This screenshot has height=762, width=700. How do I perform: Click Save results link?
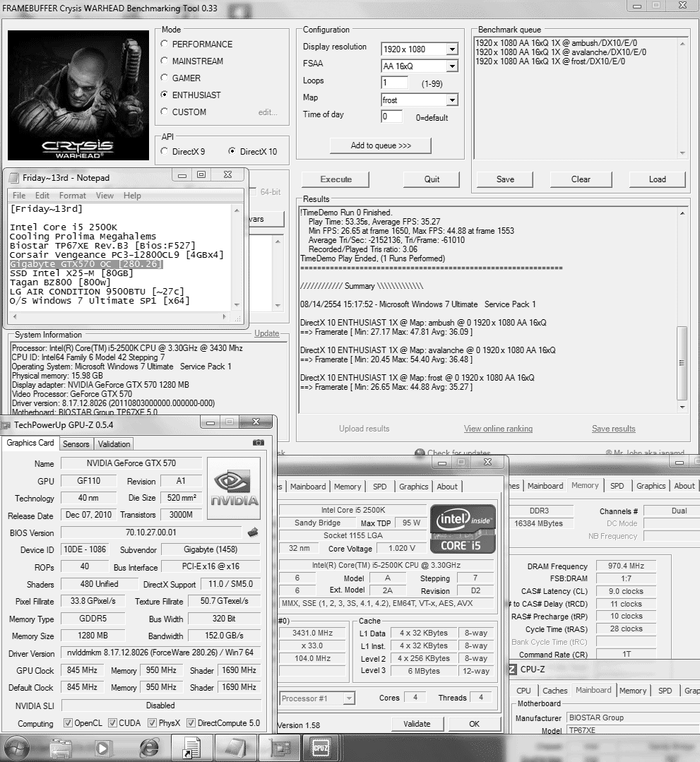click(614, 429)
